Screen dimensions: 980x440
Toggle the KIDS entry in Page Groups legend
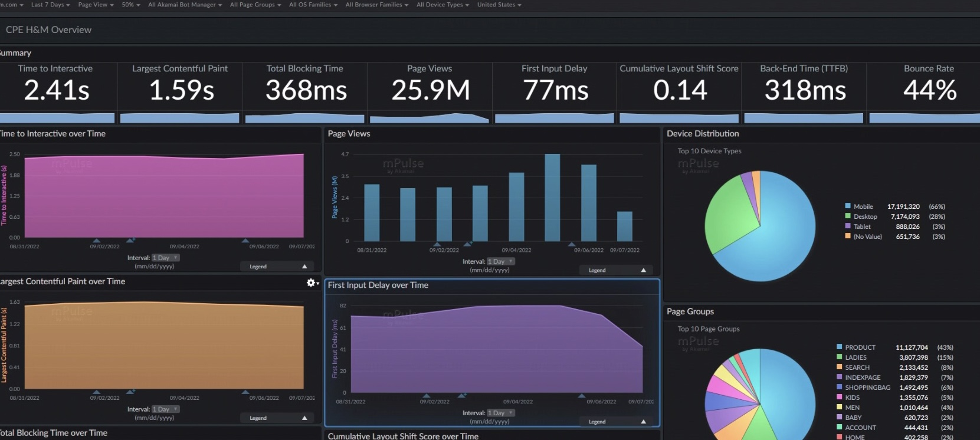(852, 398)
